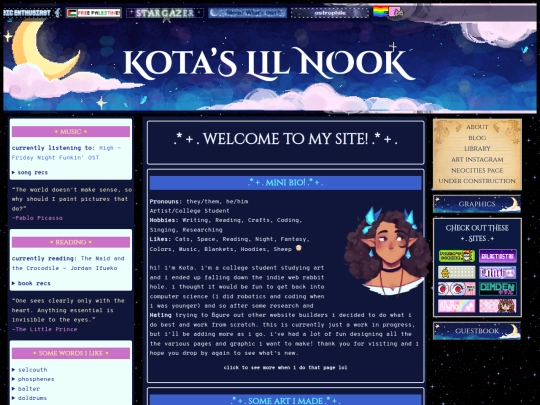Open the Blog page from the menu
The image size is (540, 405).
(x=477, y=138)
